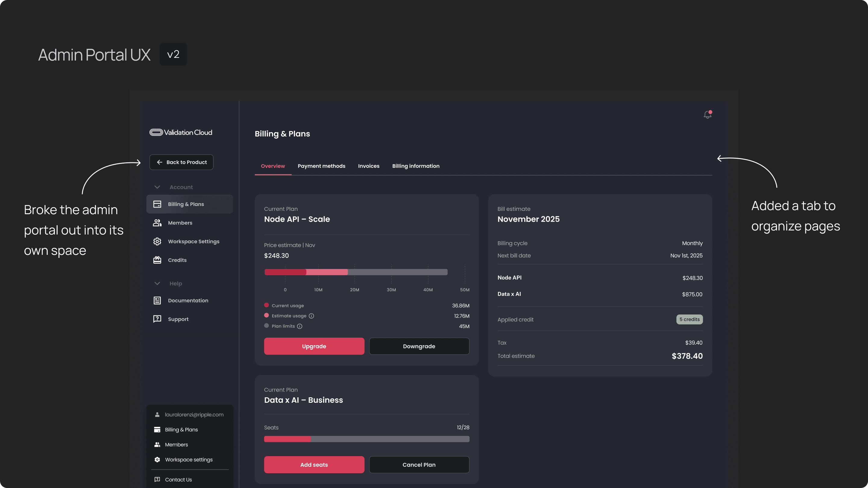Click the Estimate usage info icon
Image resolution: width=868 pixels, height=488 pixels.
(x=311, y=316)
